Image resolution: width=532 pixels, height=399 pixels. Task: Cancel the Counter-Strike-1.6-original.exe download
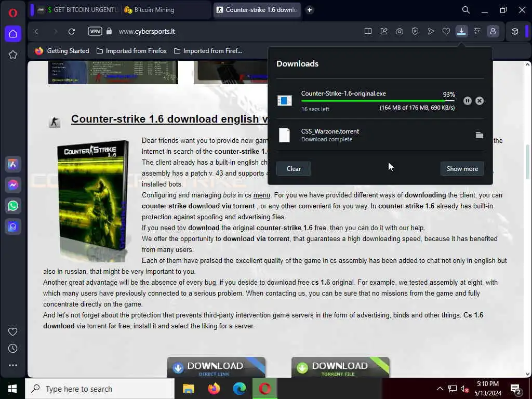click(480, 101)
